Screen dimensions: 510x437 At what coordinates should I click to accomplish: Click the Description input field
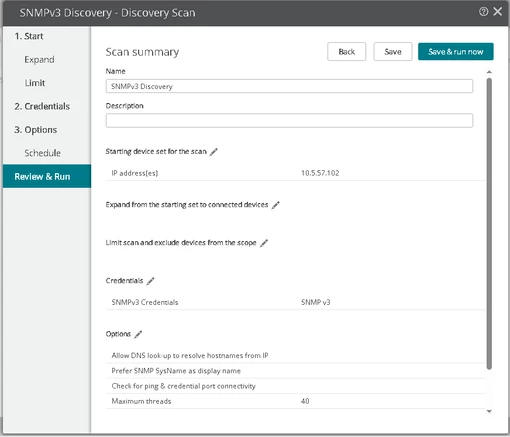pos(289,121)
